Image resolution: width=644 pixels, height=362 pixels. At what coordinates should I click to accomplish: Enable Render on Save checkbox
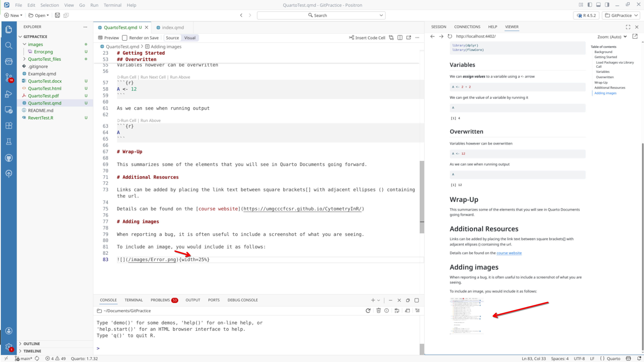point(124,38)
